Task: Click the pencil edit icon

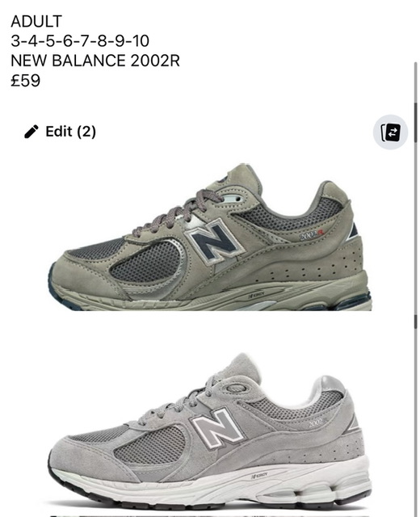Action: coord(31,132)
